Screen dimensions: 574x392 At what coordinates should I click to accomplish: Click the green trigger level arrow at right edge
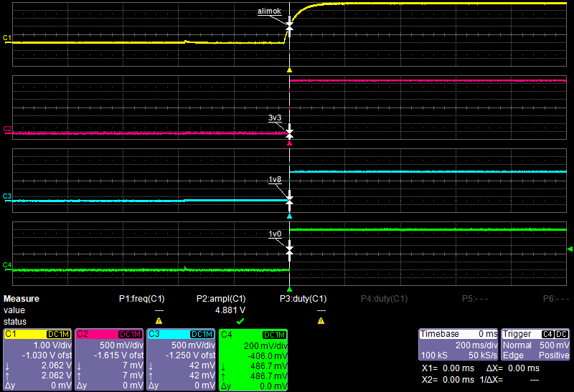point(570,249)
